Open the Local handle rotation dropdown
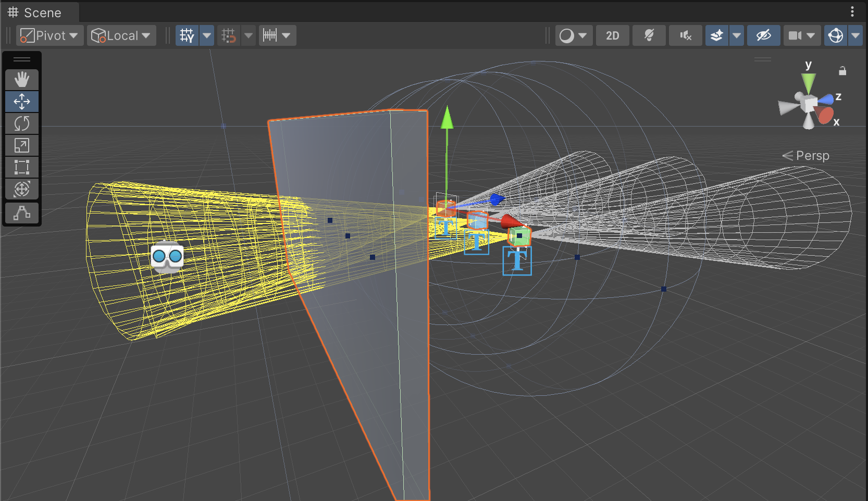868x501 pixels. 121,35
